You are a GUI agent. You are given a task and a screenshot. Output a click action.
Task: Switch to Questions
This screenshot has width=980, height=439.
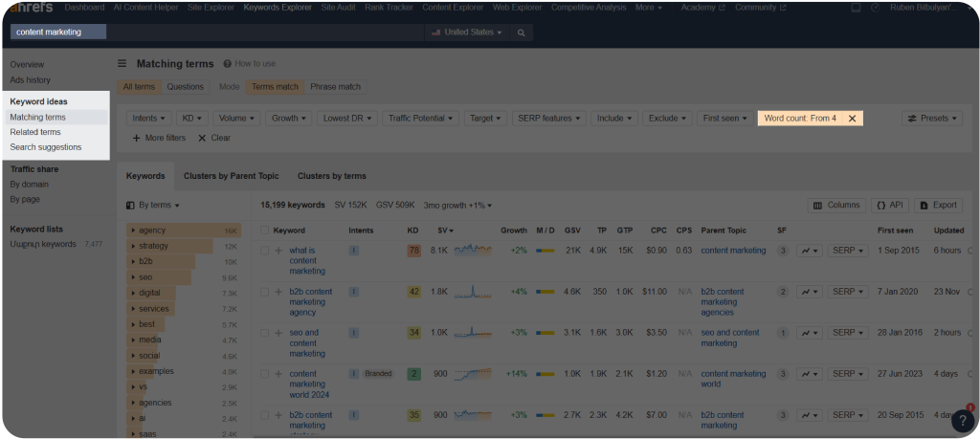coord(185,87)
